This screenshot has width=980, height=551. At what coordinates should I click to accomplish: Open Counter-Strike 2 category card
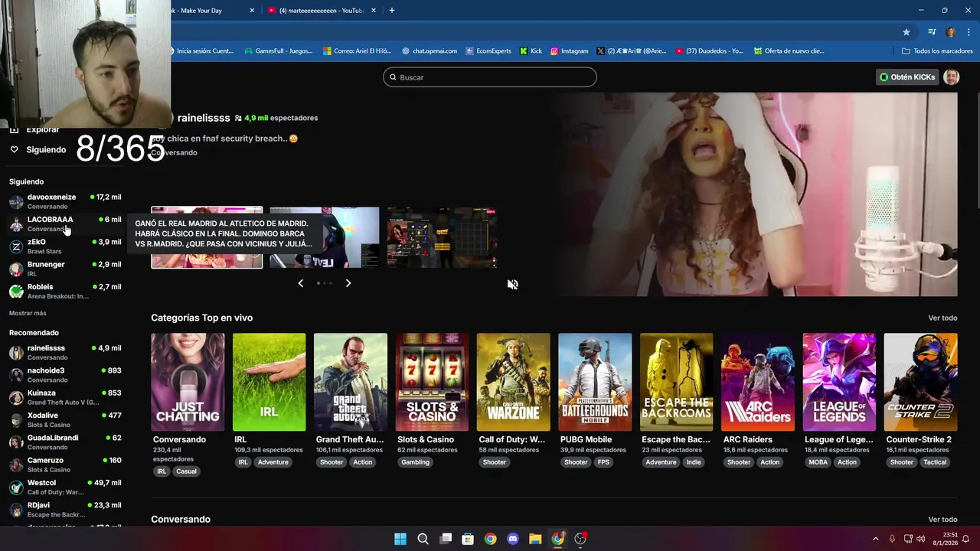click(x=920, y=382)
